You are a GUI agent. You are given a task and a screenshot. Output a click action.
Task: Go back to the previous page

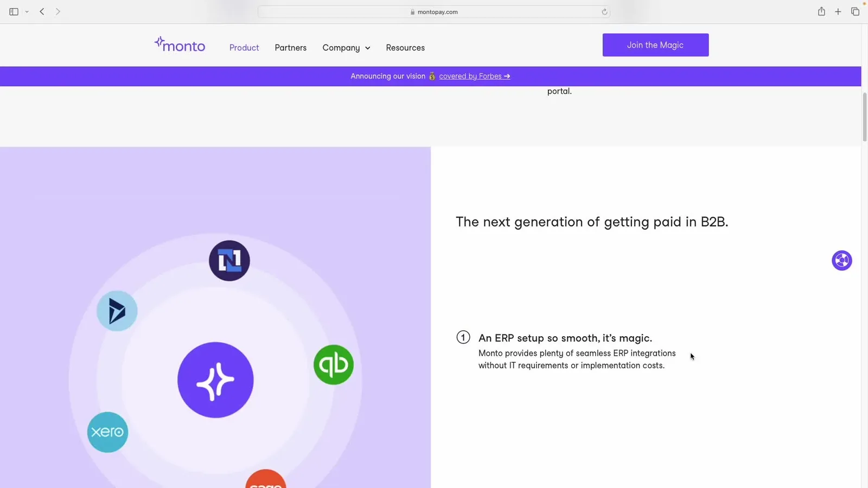[42, 11]
